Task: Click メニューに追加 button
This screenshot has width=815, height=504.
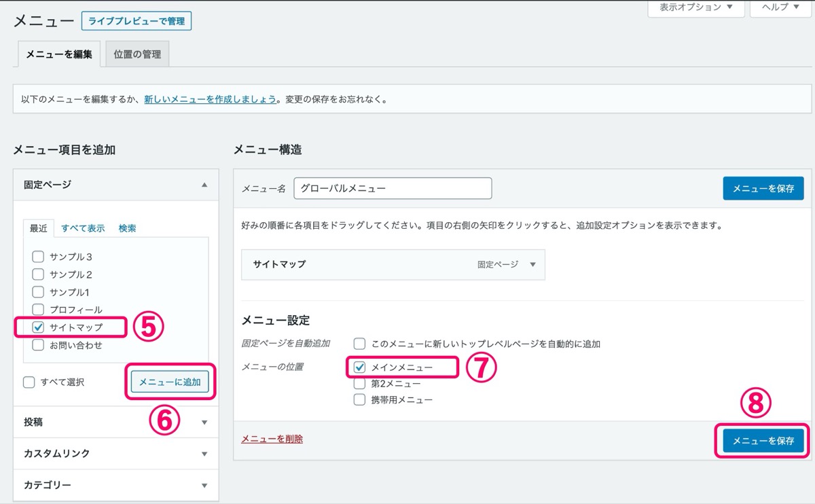Action: (170, 382)
